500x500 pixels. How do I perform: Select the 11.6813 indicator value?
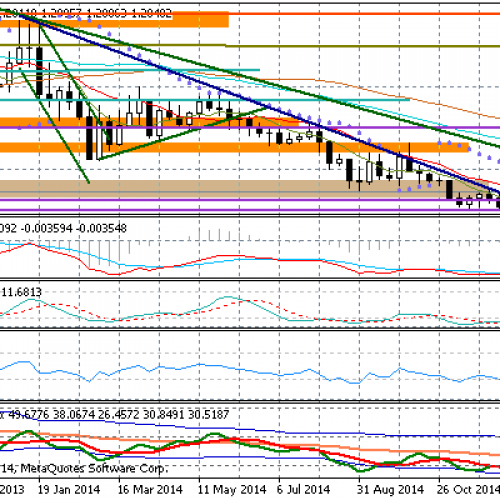tap(22, 292)
